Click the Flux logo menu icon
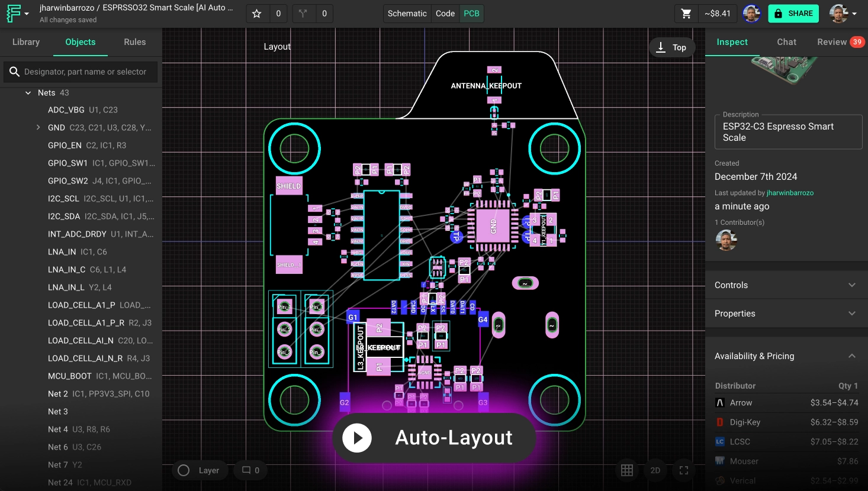Image resolution: width=868 pixels, height=491 pixels. pos(14,14)
